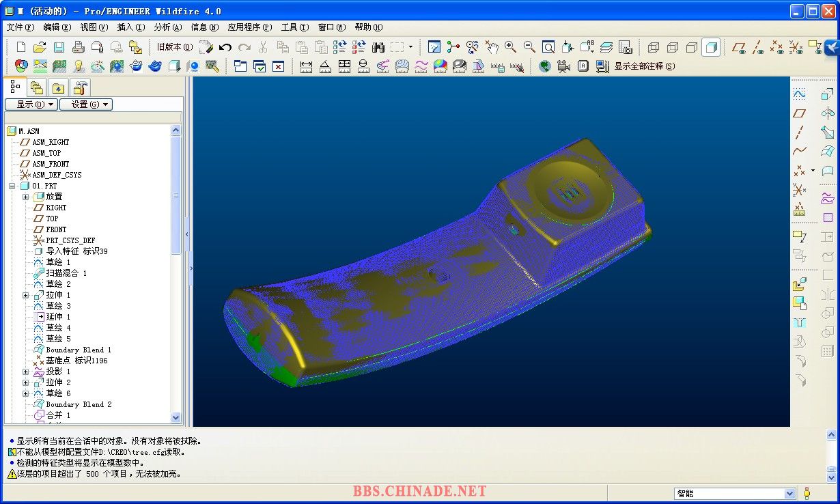Select Boundary Blend 1 in model tree
Viewport: 840px width, 504px height.
point(78,350)
